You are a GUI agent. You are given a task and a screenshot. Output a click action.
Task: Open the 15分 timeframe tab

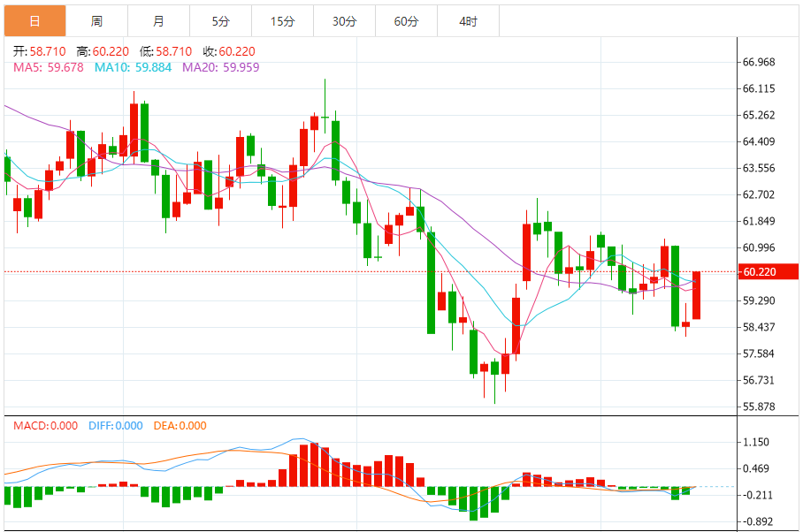pos(283,21)
